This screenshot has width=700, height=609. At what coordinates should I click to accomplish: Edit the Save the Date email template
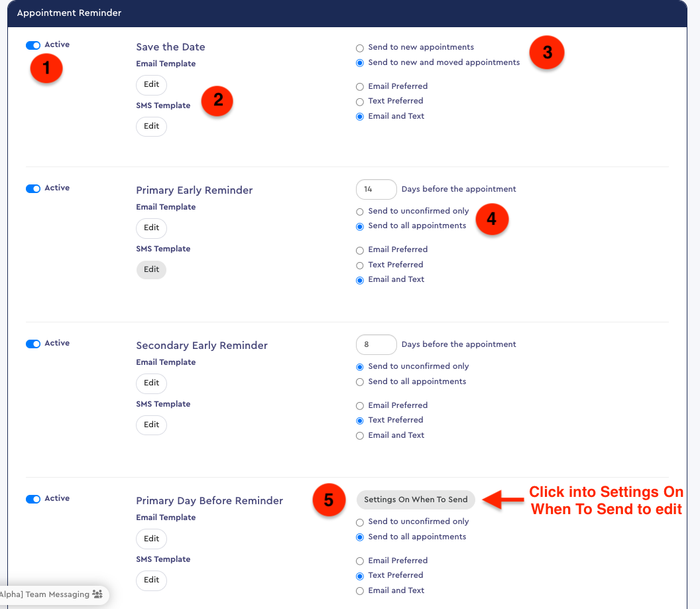tap(151, 85)
